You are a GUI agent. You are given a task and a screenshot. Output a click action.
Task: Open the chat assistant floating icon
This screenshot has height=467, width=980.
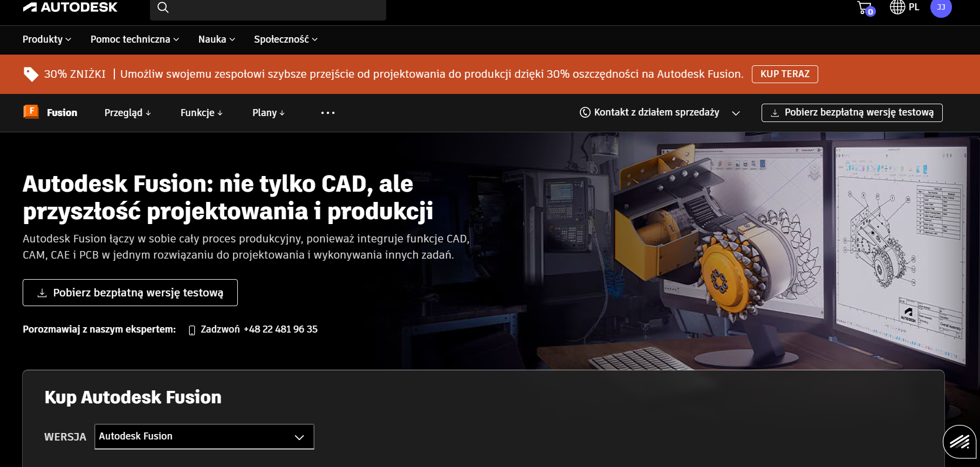coord(960,443)
